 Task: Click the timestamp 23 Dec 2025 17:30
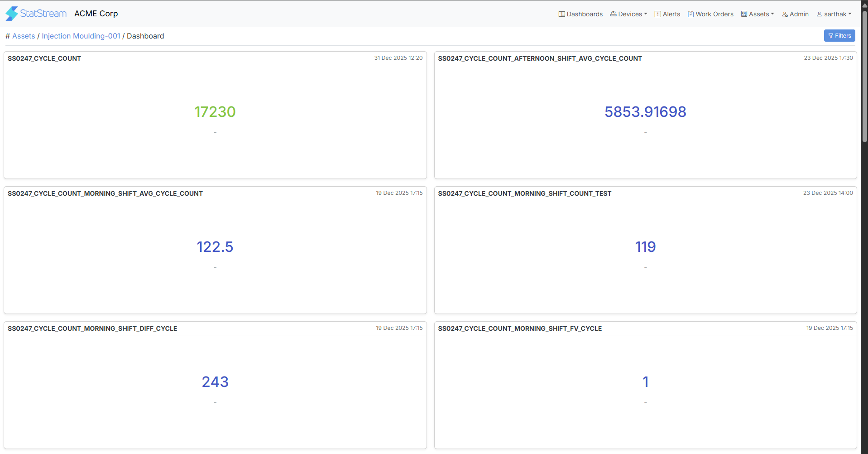828,58
